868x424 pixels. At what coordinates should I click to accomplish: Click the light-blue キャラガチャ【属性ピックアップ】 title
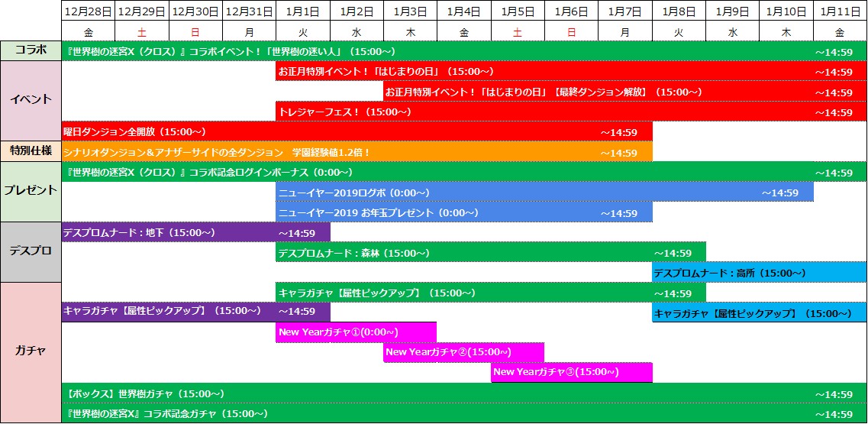pos(753,314)
